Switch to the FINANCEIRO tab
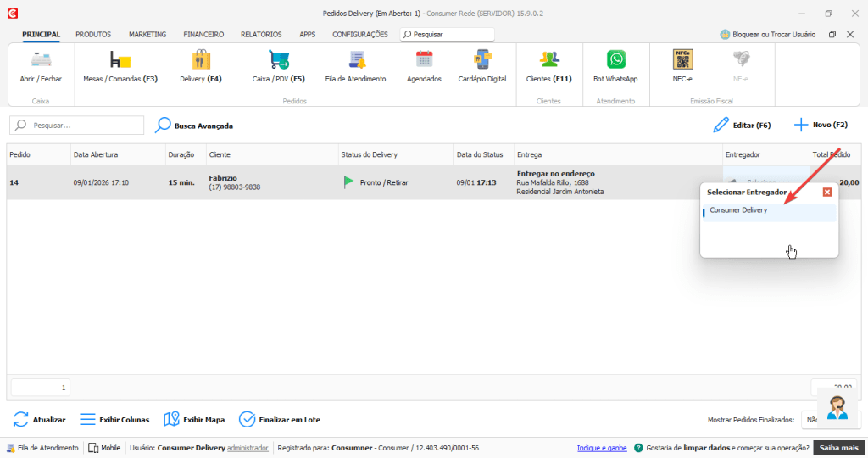The width and height of the screenshot is (868, 458). click(203, 34)
